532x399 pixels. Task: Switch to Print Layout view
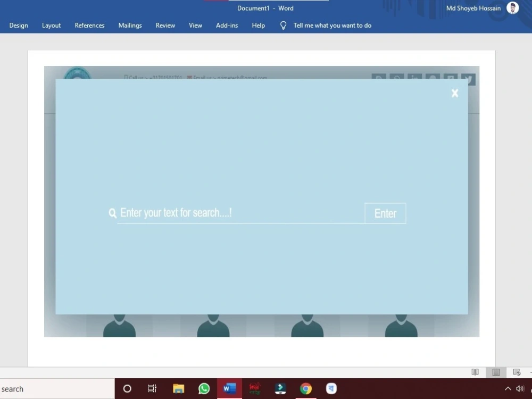(x=496, y=372)
